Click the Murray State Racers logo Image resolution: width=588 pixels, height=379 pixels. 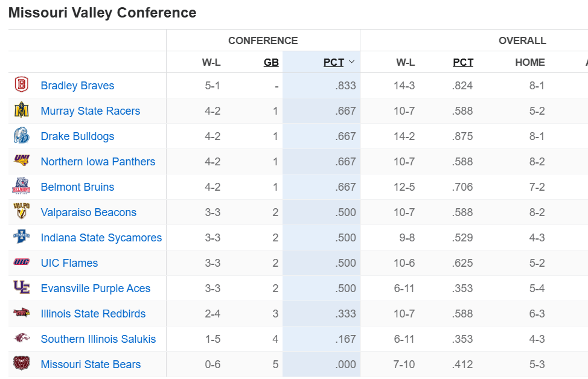click(x=21, y=110)
